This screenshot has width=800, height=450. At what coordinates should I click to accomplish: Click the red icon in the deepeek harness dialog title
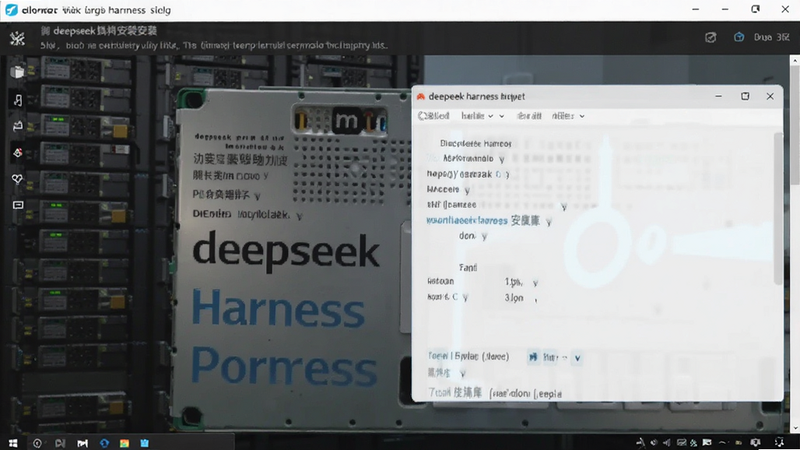420,96
